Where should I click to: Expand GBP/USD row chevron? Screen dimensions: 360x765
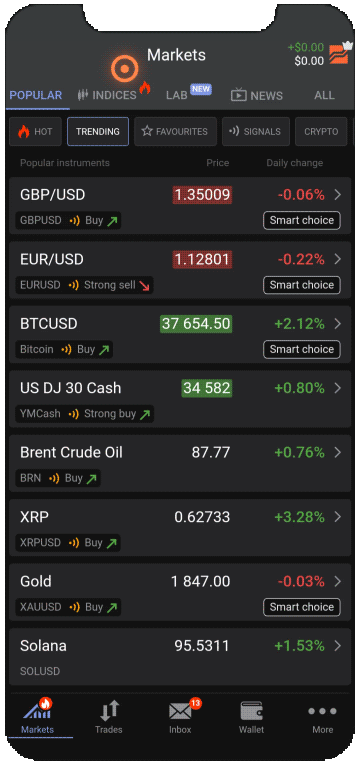338,195
